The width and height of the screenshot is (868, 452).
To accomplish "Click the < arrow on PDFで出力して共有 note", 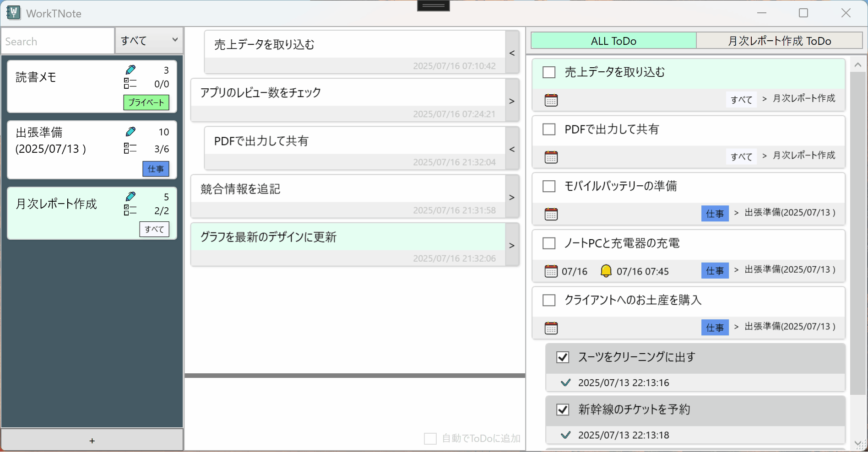I will click(512, 149).
